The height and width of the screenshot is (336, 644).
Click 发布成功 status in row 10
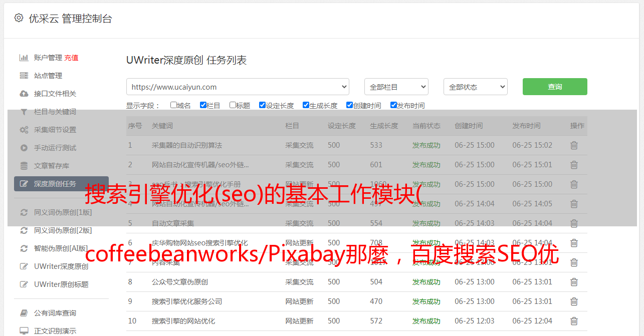[426, 321]
